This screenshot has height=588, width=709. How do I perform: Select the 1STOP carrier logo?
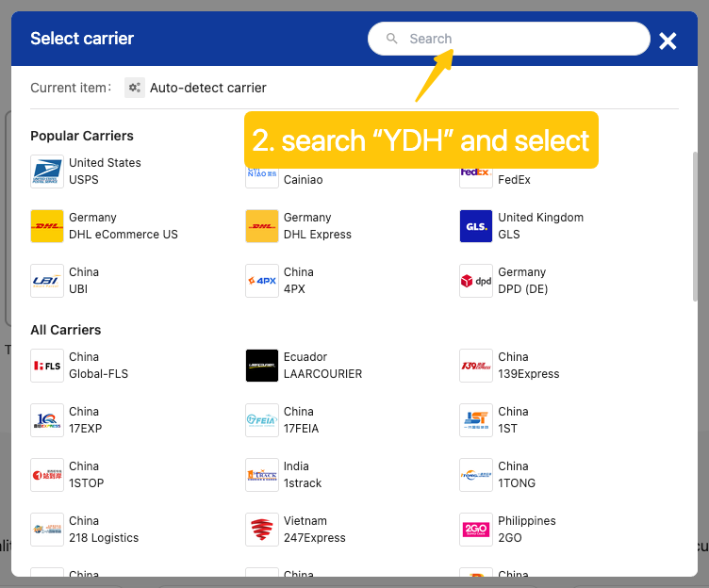click(47, 475)
